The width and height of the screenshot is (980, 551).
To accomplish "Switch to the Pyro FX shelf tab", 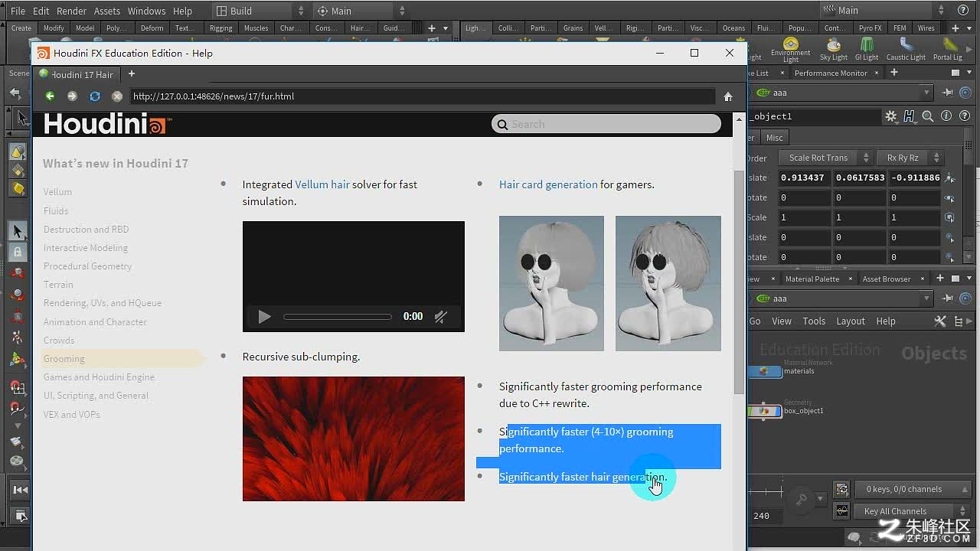I will (x=870, y=28).
